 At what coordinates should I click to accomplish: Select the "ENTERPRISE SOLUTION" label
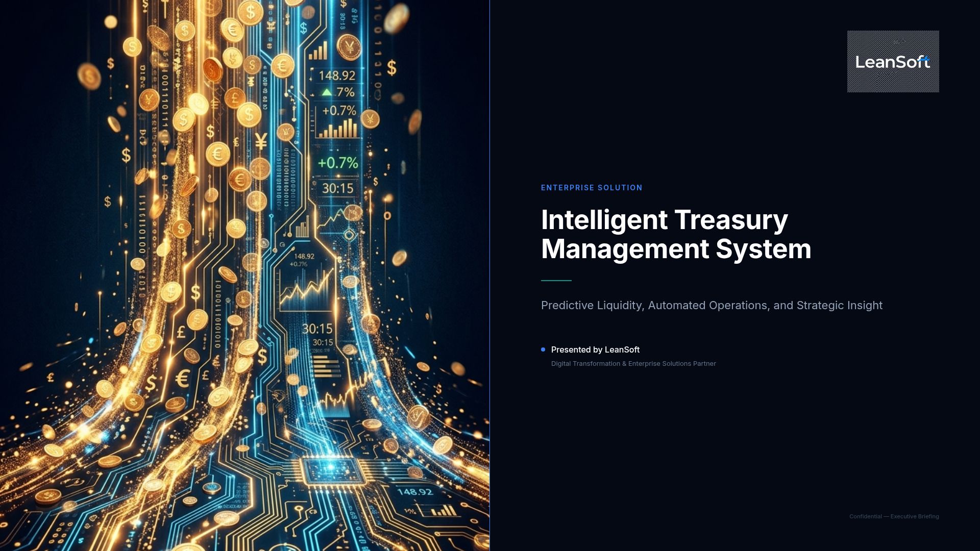592,188
